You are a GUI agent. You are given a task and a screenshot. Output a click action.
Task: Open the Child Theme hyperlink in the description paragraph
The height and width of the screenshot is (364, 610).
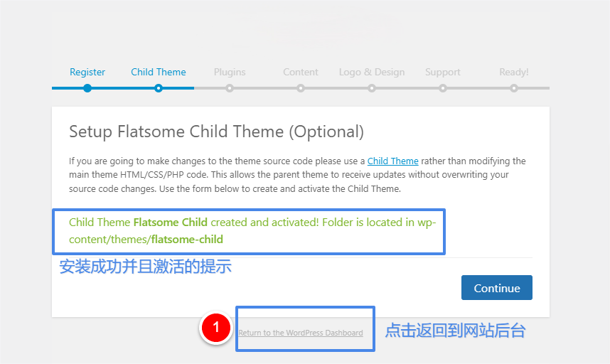click(392, 161)
